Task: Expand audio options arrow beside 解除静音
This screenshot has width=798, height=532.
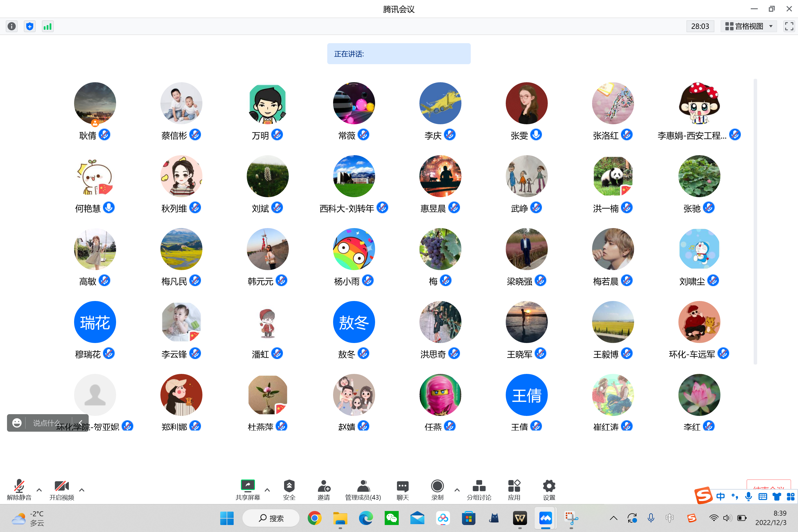Action: tap(39, 490)
